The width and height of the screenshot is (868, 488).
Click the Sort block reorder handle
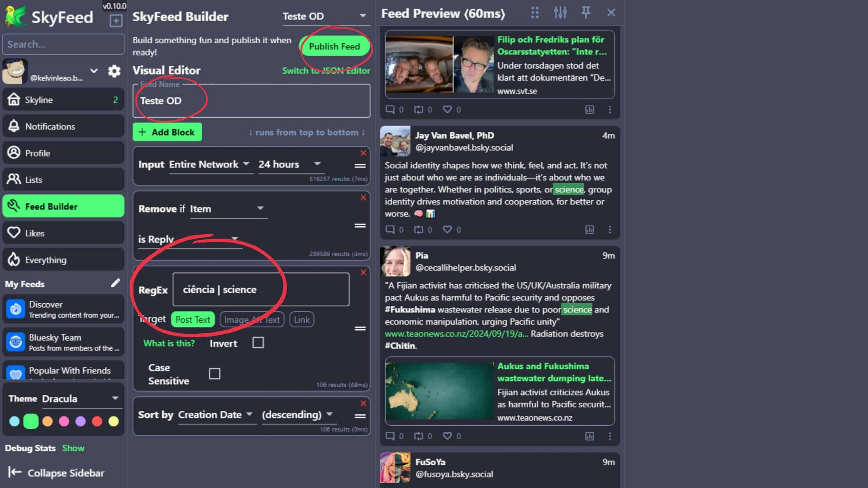pos(360,416)
